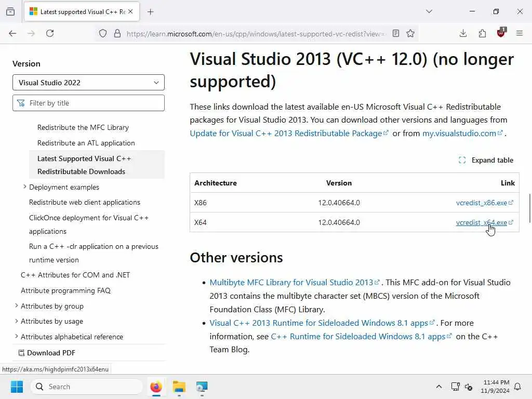
Task: Open the clock showing 11:44 PM
Action: pos(495,387)
